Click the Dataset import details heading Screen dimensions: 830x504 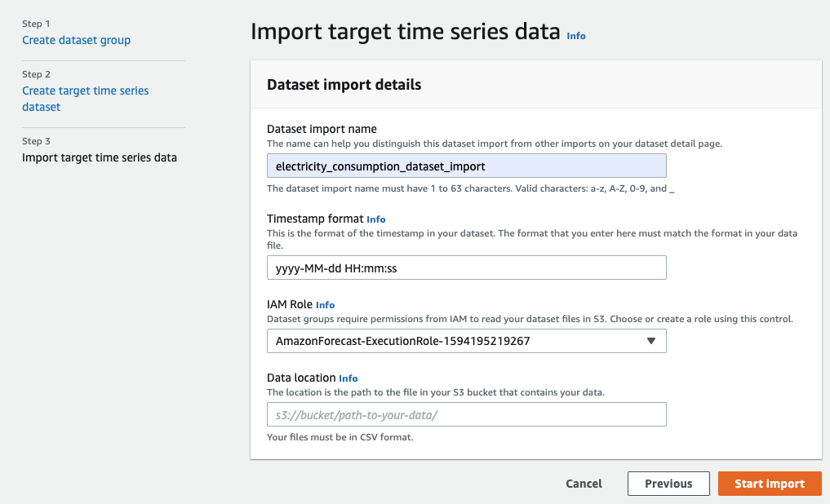click(344, 85)
